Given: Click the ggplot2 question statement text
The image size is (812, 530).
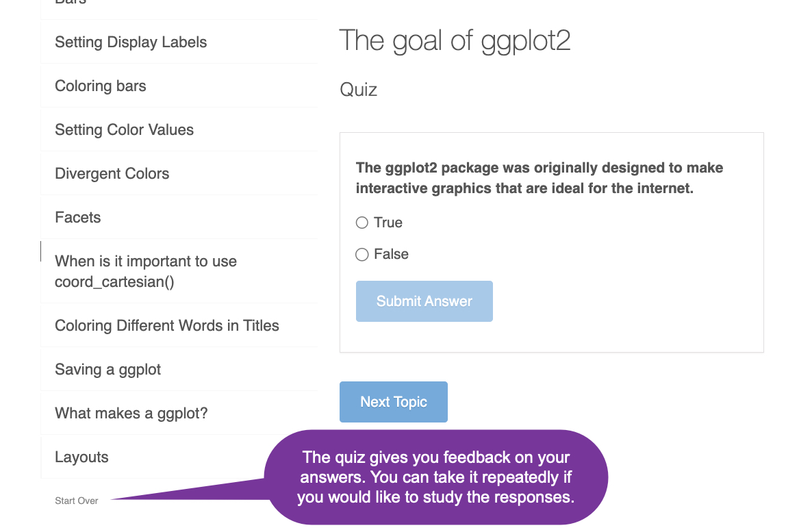Looking at the screenshot, I should tap(539, 177).
